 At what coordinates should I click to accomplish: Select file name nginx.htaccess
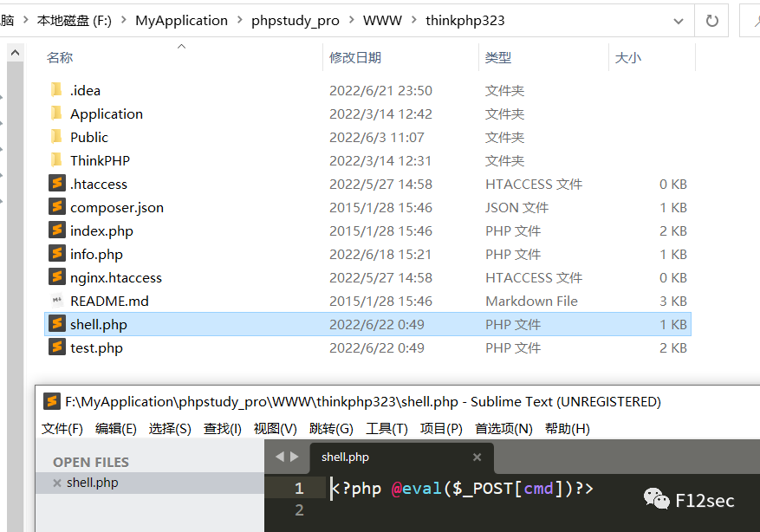(x=116, y=277)
